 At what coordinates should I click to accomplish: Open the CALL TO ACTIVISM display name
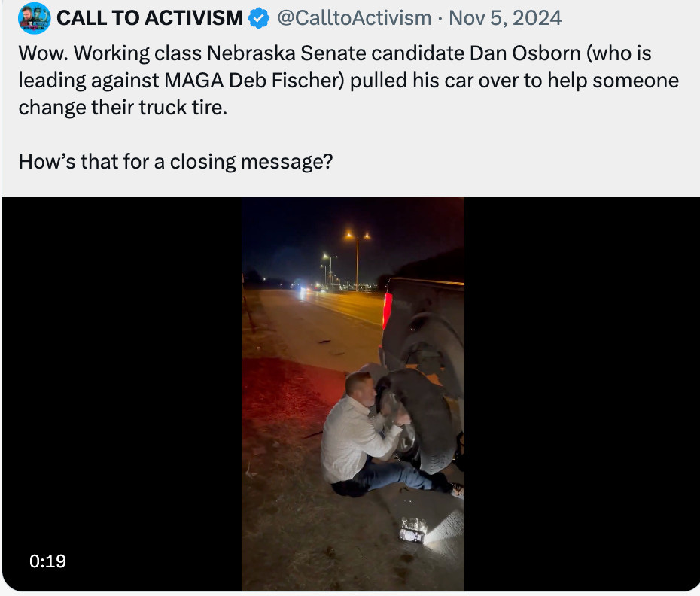[x=150, y=18]
